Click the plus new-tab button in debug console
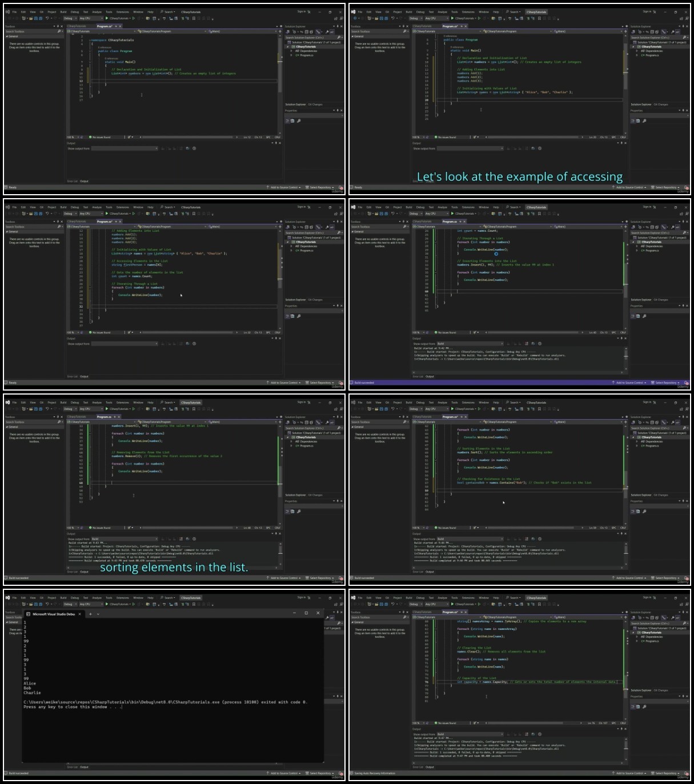Viewport: 694px width, 784px height. coord(90,614)
